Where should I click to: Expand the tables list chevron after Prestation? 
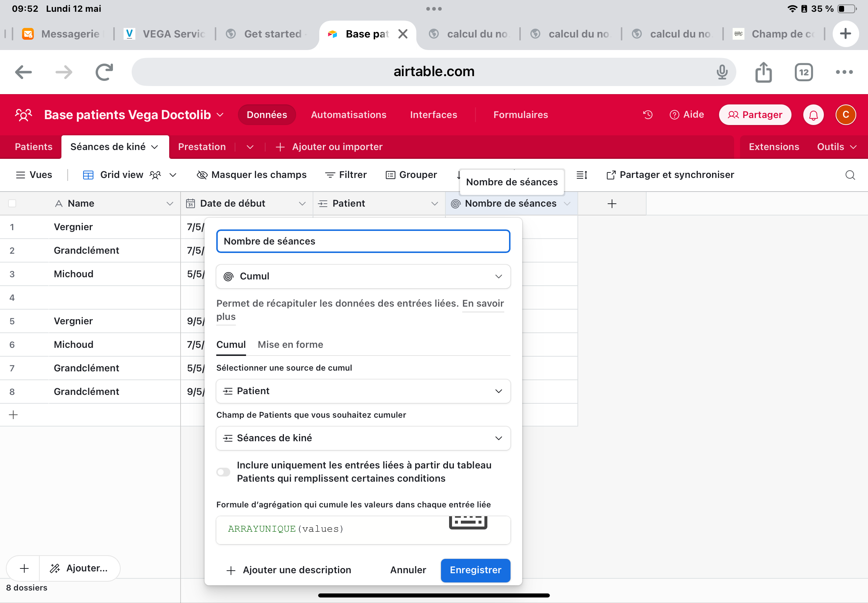pos(250,147)
